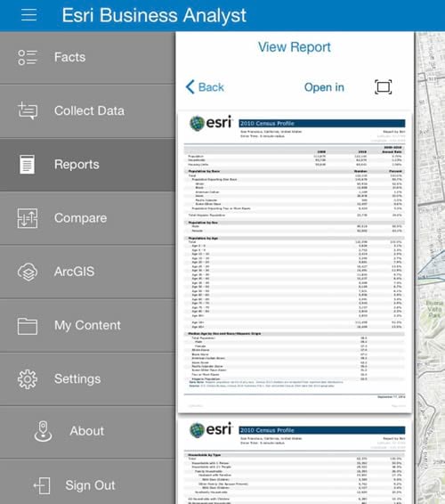
Task: Click the Settings gear icon
Action: [x=28, y=379]
